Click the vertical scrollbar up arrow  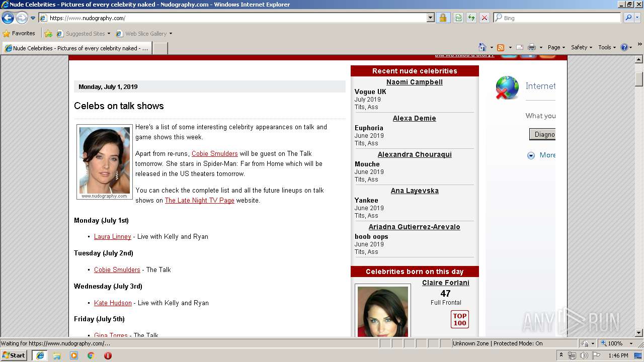(639, 59)
